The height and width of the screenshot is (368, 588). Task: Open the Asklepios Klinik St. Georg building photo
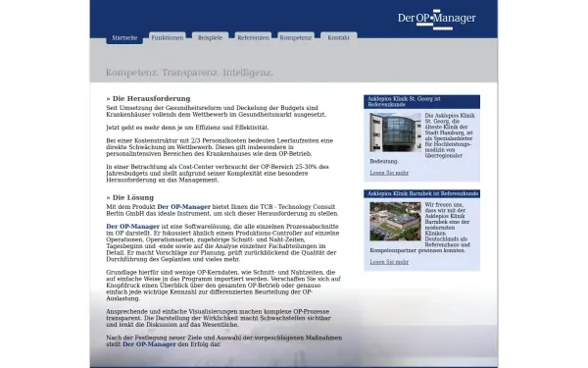coord(395,132)
